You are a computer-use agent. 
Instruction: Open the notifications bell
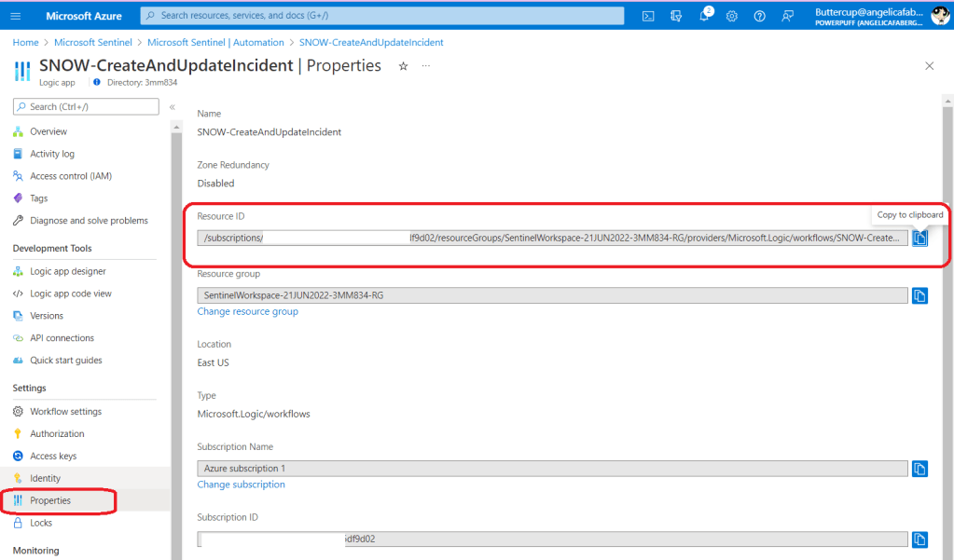[x=704, y=16]
